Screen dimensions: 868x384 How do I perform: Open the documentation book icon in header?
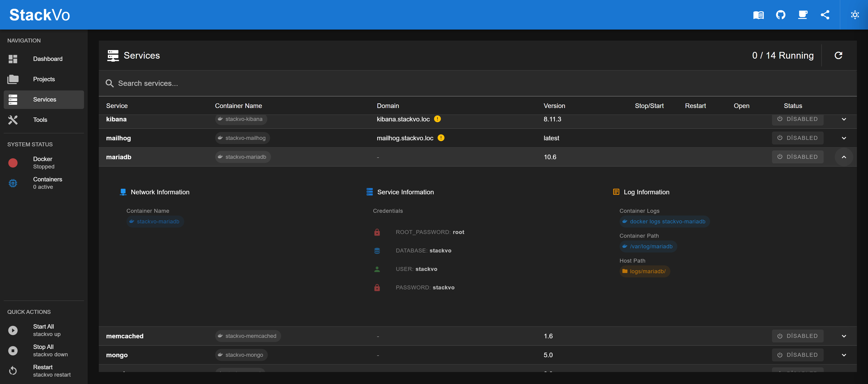coord(758,15)
